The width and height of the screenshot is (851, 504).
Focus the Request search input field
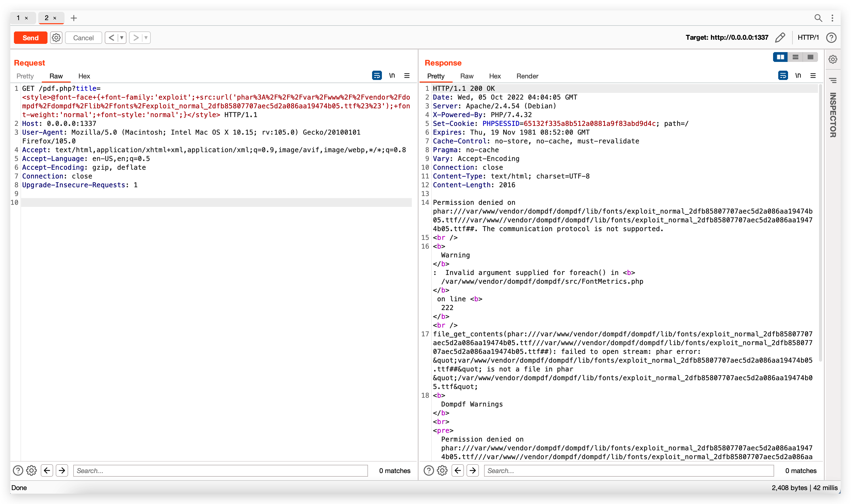(220, 470)
